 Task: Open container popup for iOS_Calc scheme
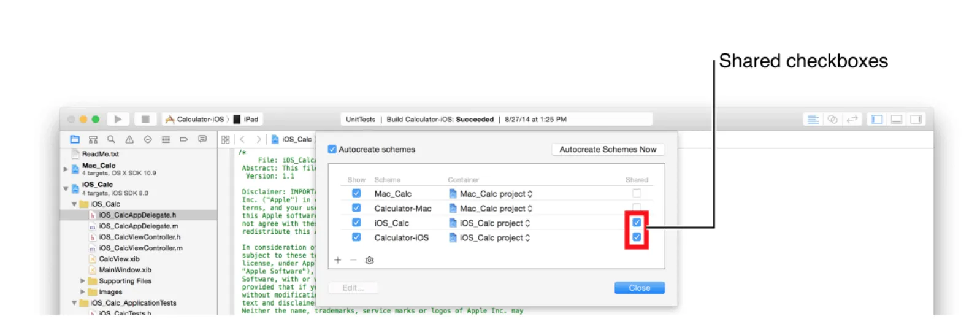489,223
